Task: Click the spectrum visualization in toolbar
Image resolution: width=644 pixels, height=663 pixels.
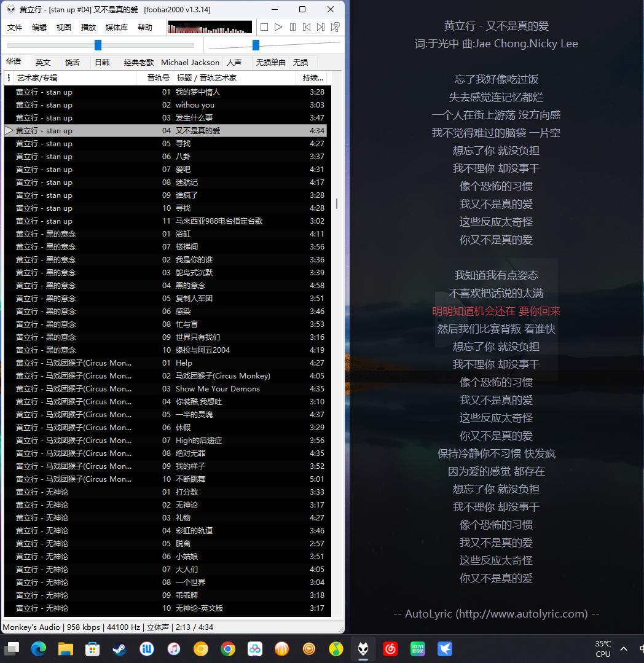Action: pos(210,27)
